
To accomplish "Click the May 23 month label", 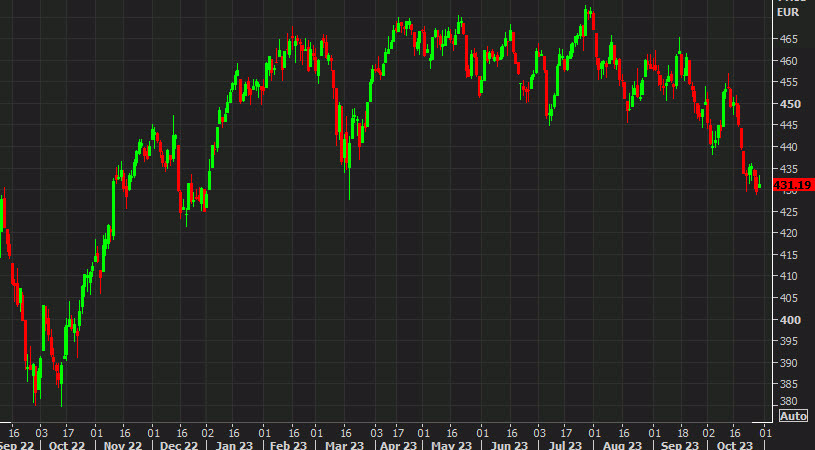I will coord(451,445).
